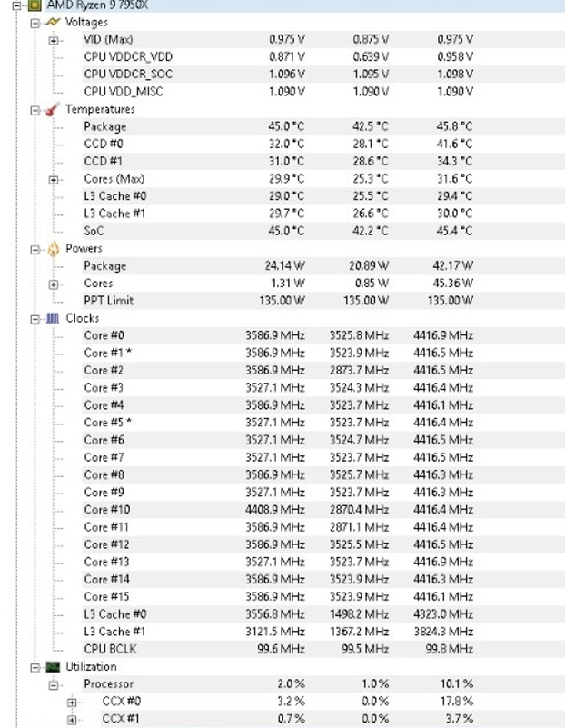Click the Utilization section icon
Viewport: 565px width, 728px height.
[54, 667]
